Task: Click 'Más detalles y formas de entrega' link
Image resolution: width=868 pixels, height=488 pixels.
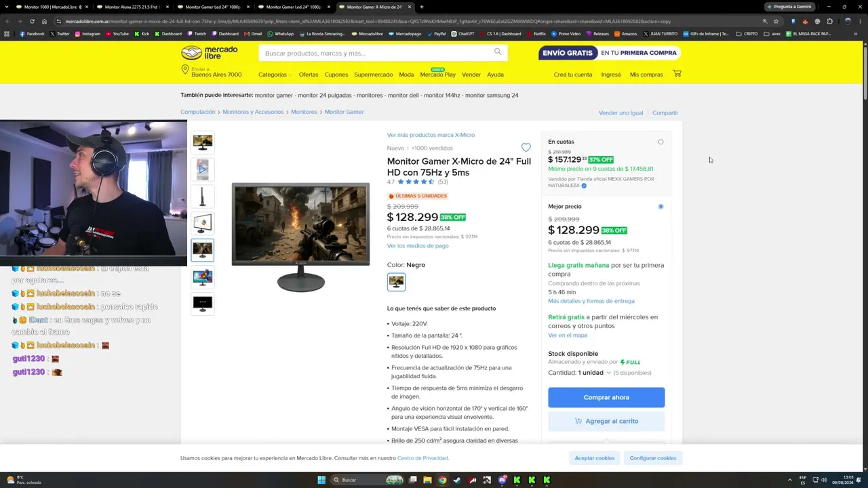Action: click(x=591, y=301)
